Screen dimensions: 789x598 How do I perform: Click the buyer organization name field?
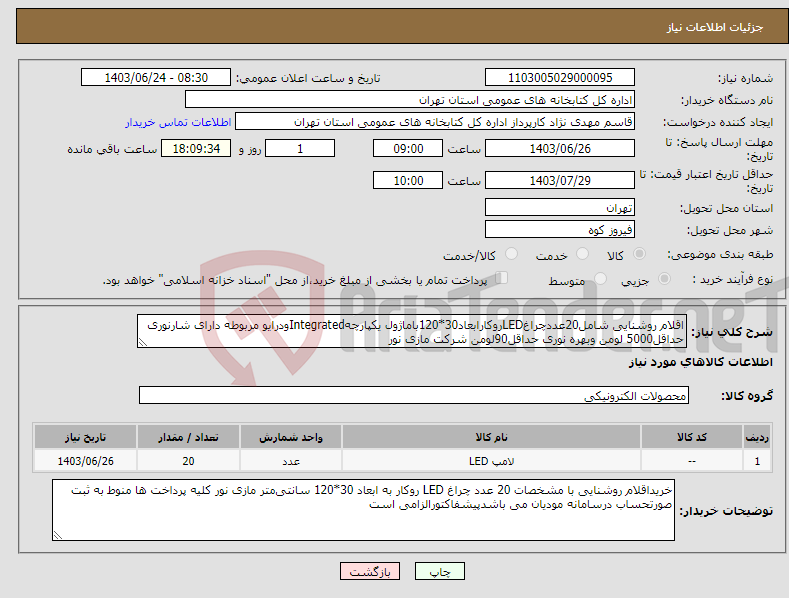(410, 100)
